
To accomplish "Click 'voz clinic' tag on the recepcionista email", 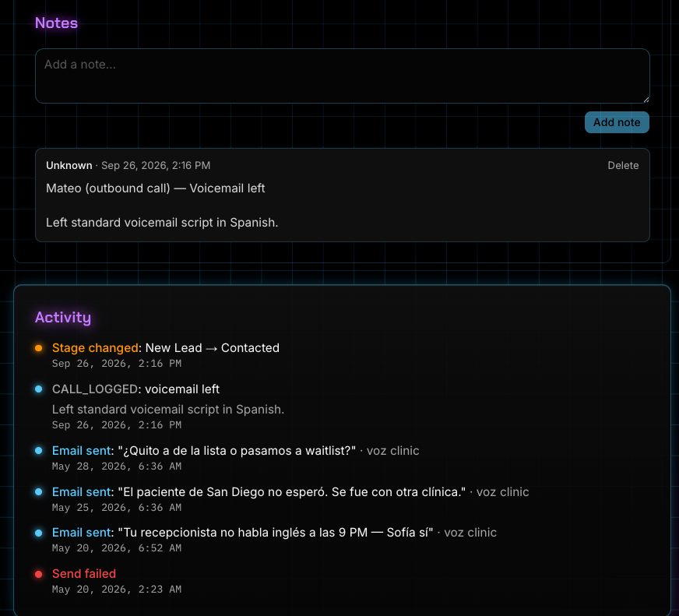I will 470,533.
